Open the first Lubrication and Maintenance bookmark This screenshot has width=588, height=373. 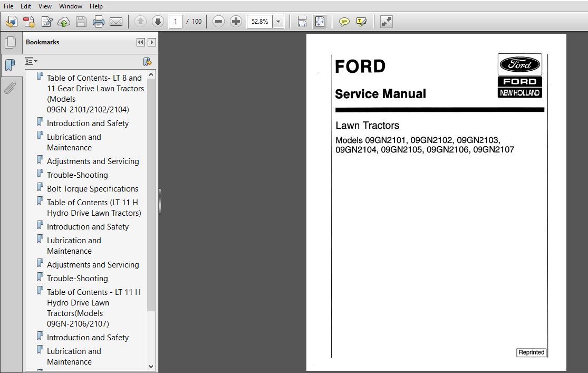coord(74,142)
